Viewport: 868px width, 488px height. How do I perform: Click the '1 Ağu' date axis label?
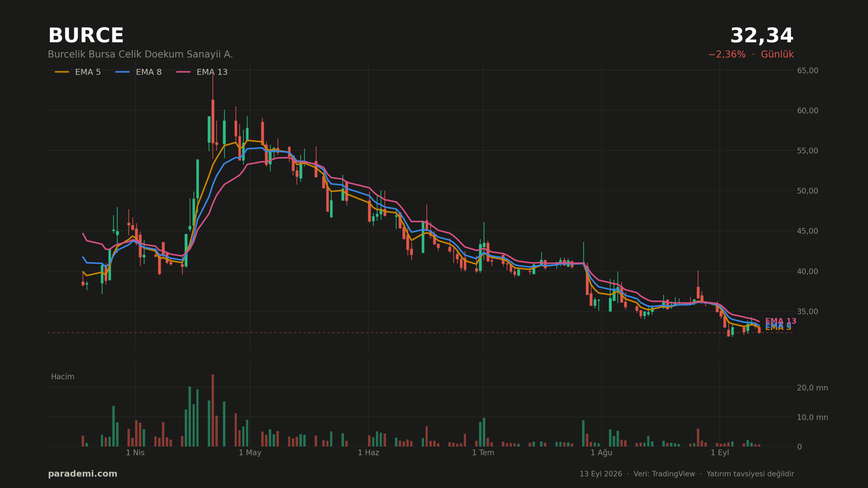point(601,453)
